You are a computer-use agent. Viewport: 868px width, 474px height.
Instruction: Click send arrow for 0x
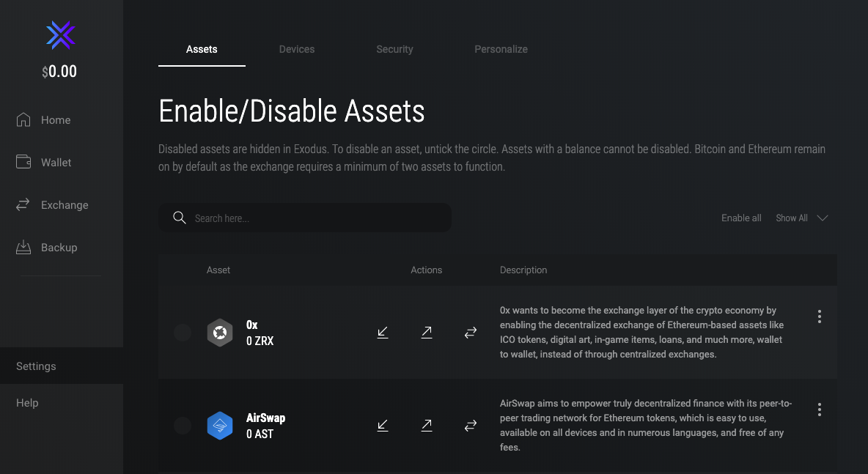pyautogui.click(x=427, y=333)
